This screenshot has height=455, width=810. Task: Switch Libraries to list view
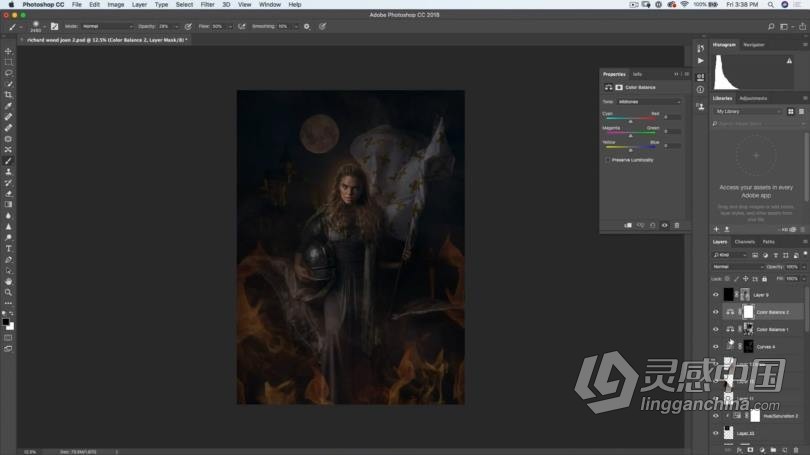(x=801, y=112)
